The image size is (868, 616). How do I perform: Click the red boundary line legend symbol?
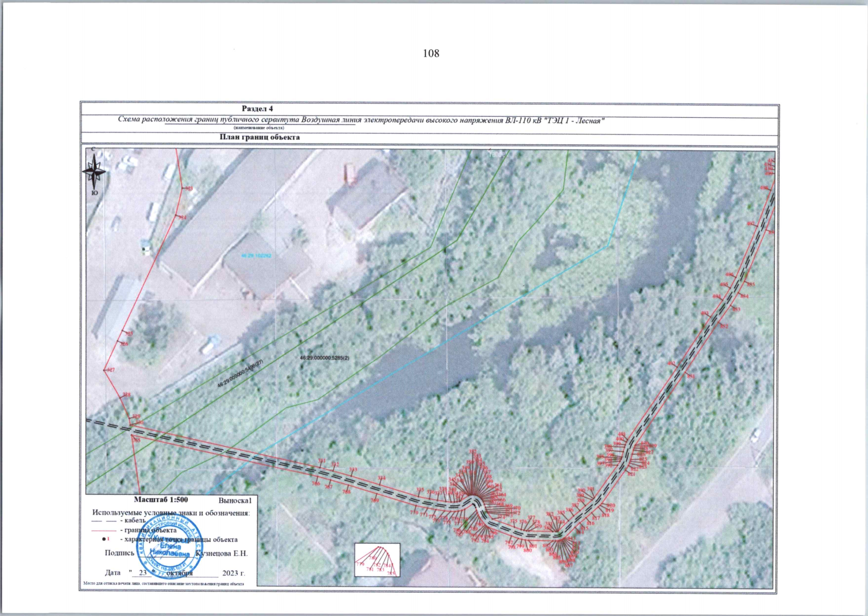point(103,530)
